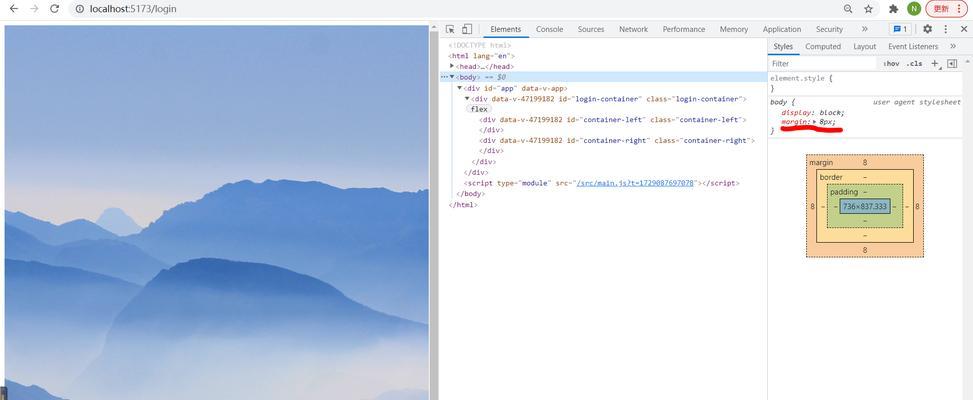Expand the head element node

click(x=452, y=66)
